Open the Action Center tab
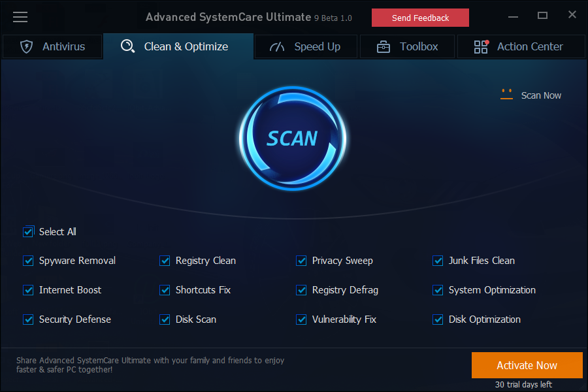 point(521,47)
